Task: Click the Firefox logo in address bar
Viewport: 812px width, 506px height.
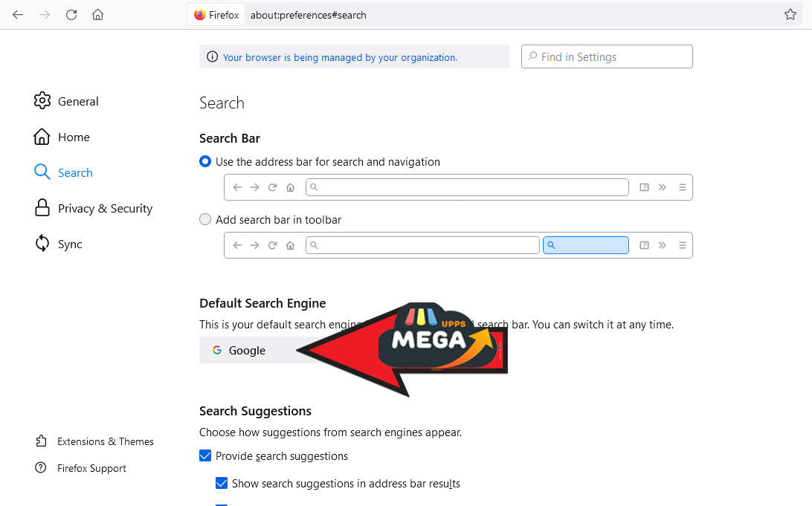Action: click(199, 15)
